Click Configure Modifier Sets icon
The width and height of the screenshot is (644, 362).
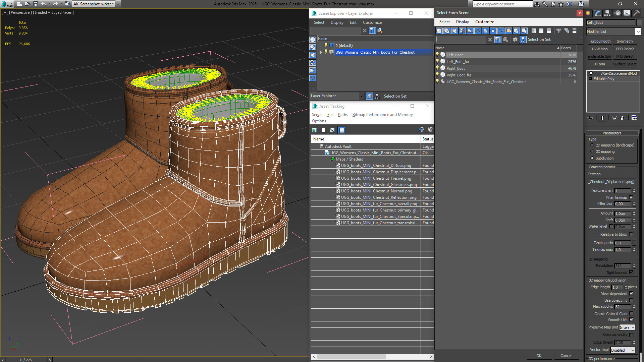coord(634,118)
